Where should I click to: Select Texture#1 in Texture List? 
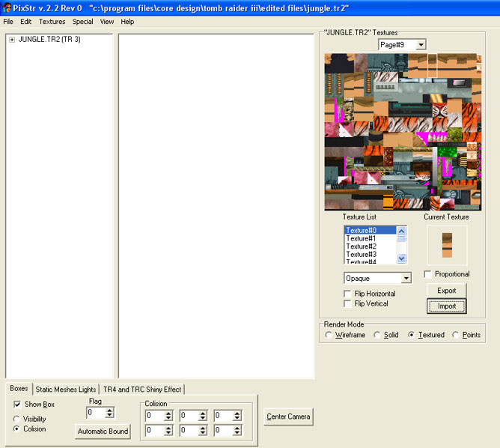(x=371, y=238)
